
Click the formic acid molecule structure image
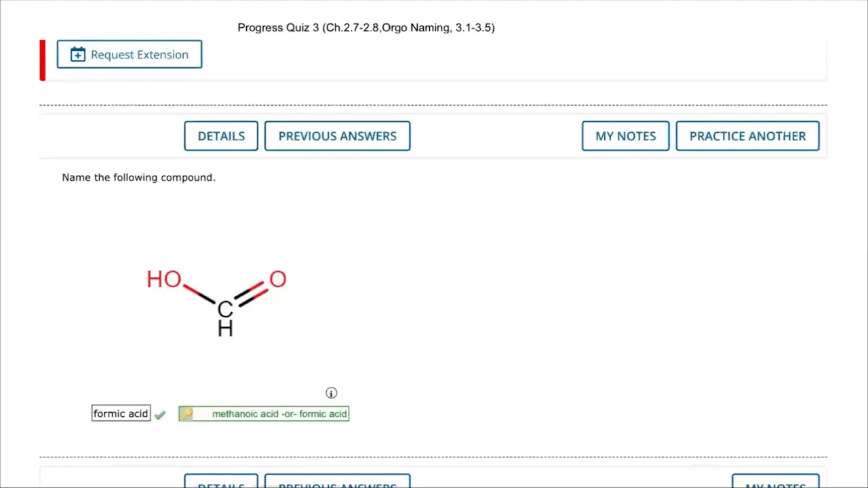point(217,303)
